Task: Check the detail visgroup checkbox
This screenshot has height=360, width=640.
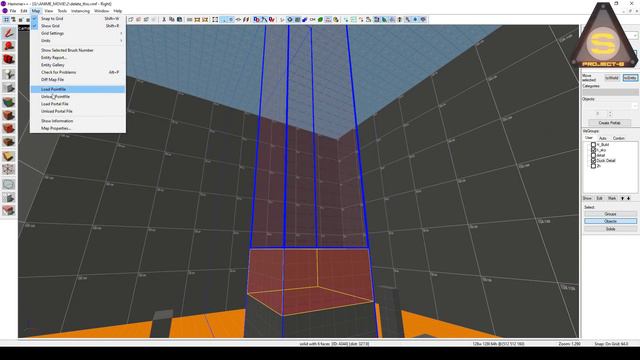Action: (593, 155)
